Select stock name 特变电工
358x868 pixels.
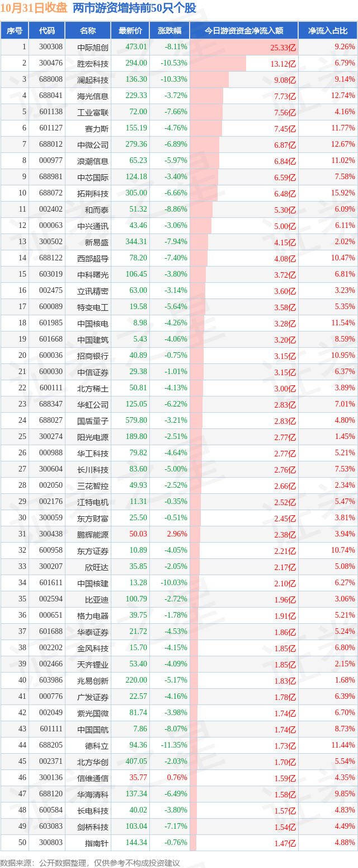point(93,307)
